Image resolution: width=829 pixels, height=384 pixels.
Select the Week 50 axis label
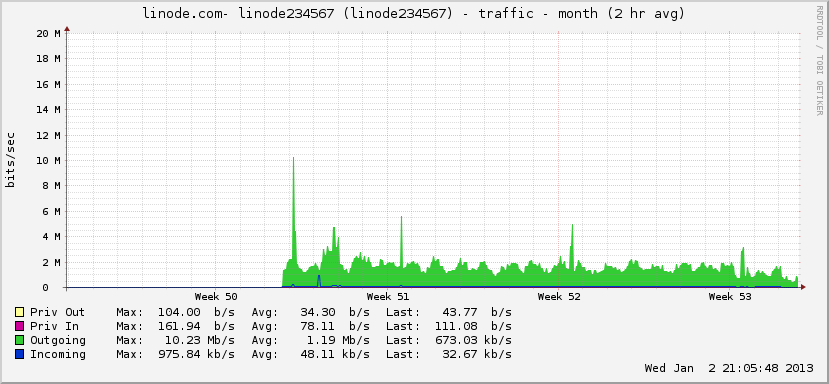(216, 297)
